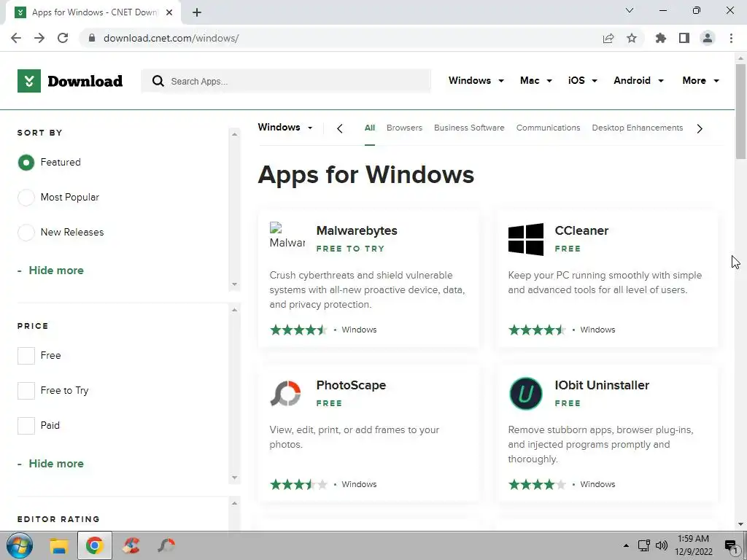Click the next categories right arrow

[x=700, y=128]
